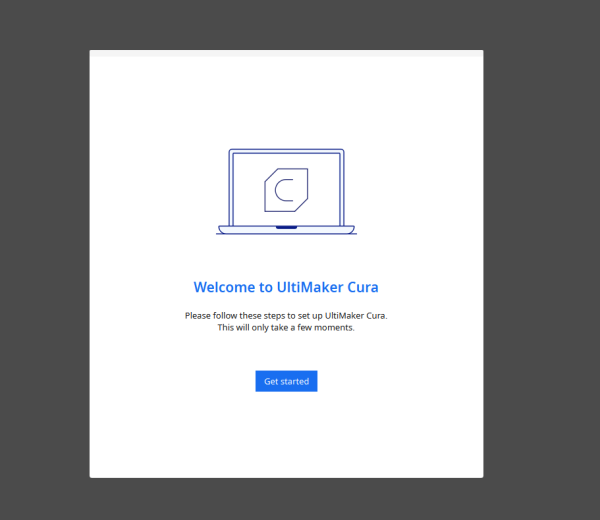Click the dark overlay right of the dialog

point(541,260)
